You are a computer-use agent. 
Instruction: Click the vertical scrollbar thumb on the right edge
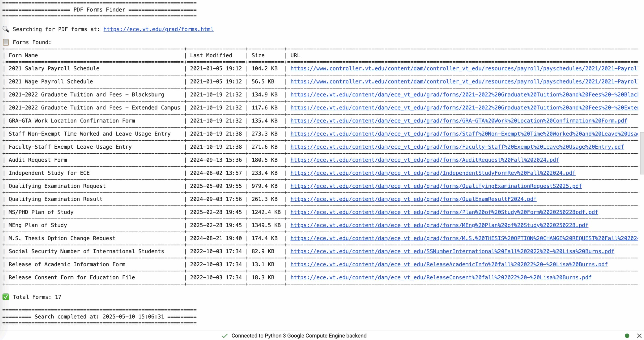pyautogui.click(x=642, y=153)
